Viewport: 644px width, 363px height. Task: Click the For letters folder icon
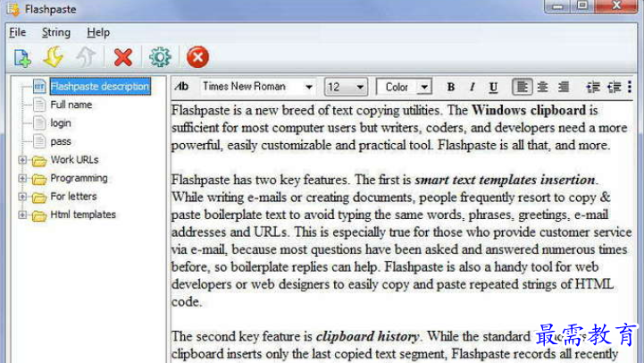39,198
